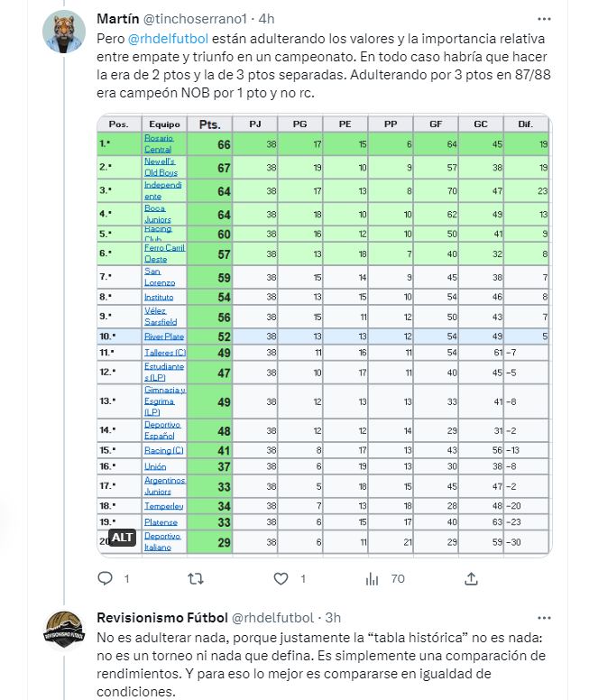Click the Rosario Central team link in table

[159, 143]
